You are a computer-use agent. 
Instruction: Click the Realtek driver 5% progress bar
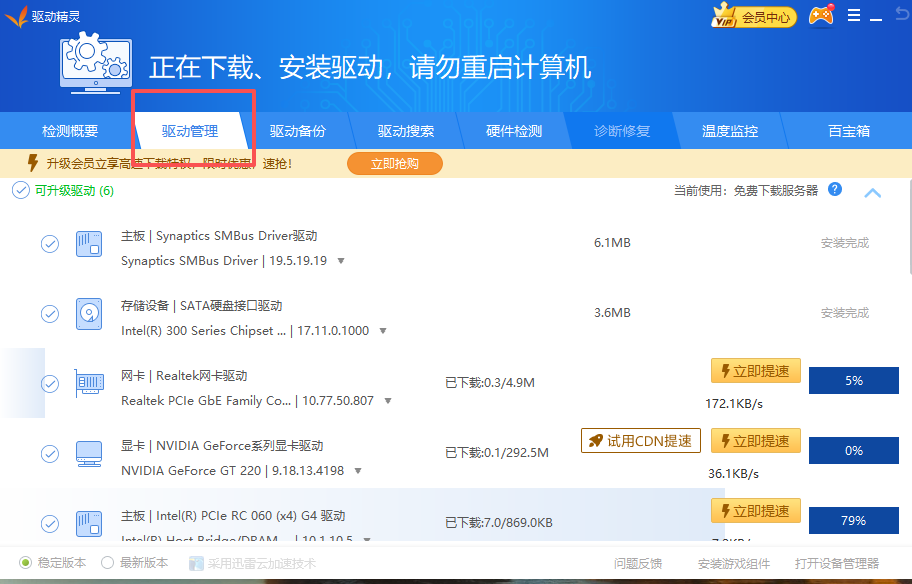[853, 381]
